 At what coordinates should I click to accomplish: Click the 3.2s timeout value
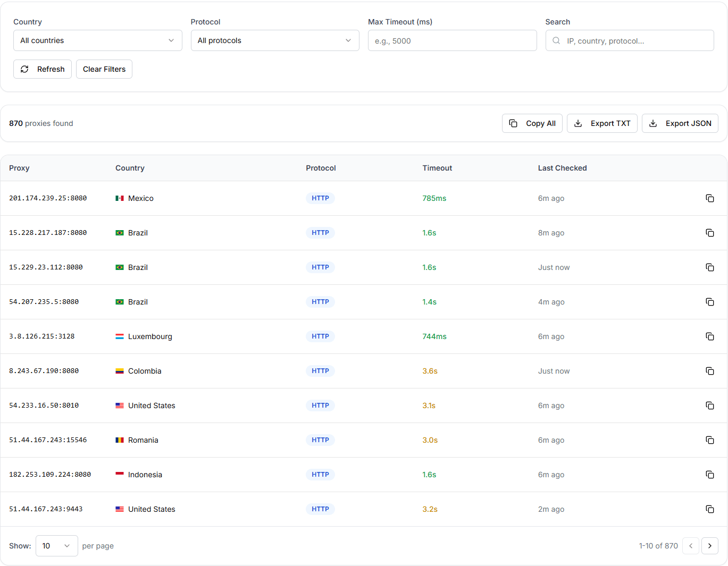click(x=430, y=509)
